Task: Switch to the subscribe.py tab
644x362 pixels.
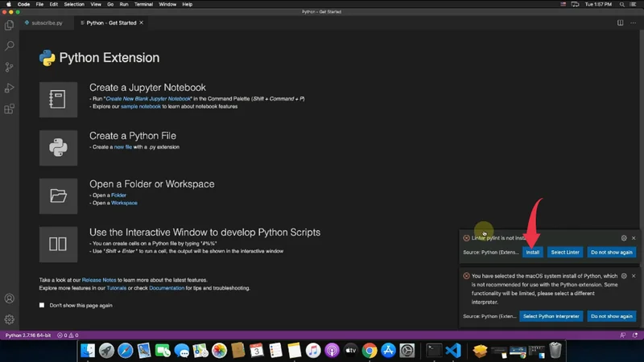Action: click(x=46, y=23)
